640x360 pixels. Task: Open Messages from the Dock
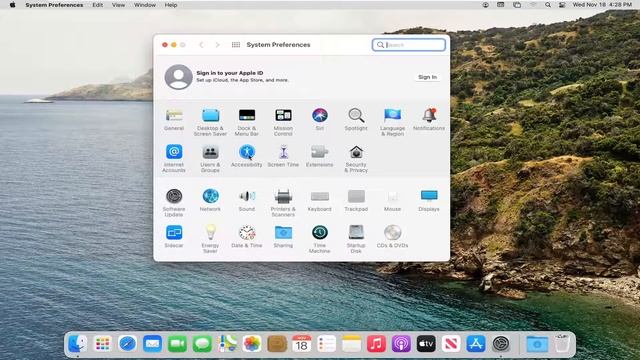coord(202,344)
